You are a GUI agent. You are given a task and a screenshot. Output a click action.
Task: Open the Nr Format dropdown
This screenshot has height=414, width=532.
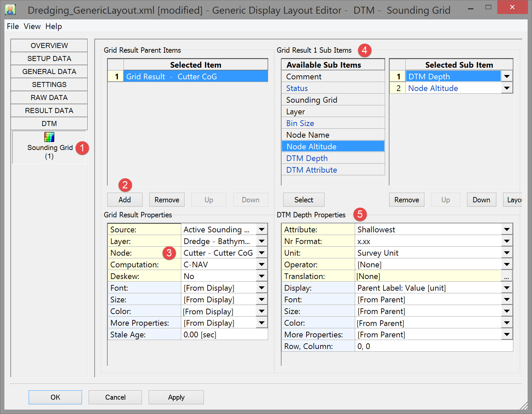point(507,241)
